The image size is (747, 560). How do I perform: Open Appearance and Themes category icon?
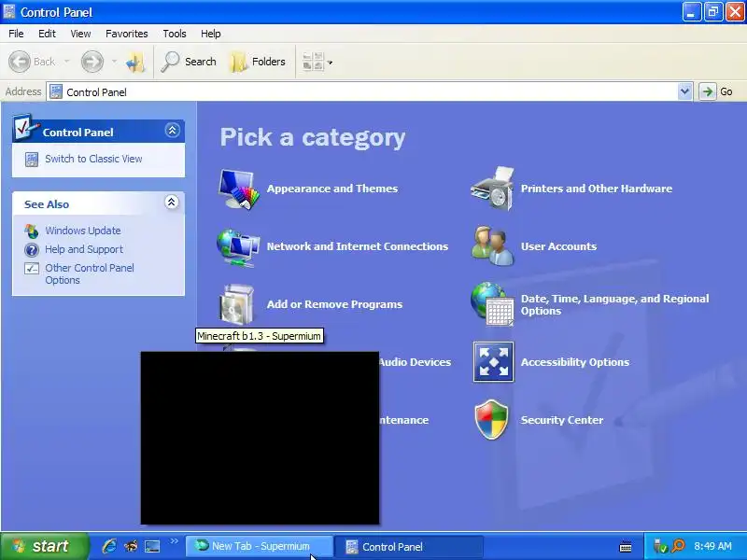click(239, 189)
